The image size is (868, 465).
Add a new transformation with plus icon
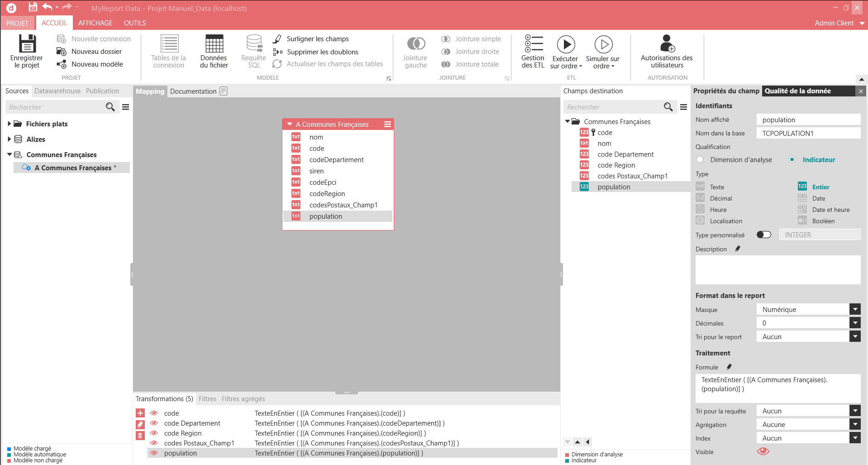[x=140, y=413]
